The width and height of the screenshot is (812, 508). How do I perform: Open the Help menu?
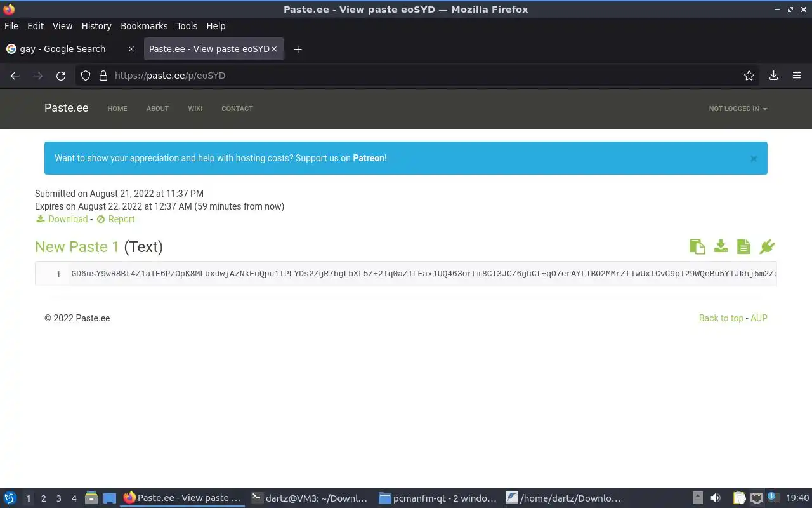click(x=216, y=26)
